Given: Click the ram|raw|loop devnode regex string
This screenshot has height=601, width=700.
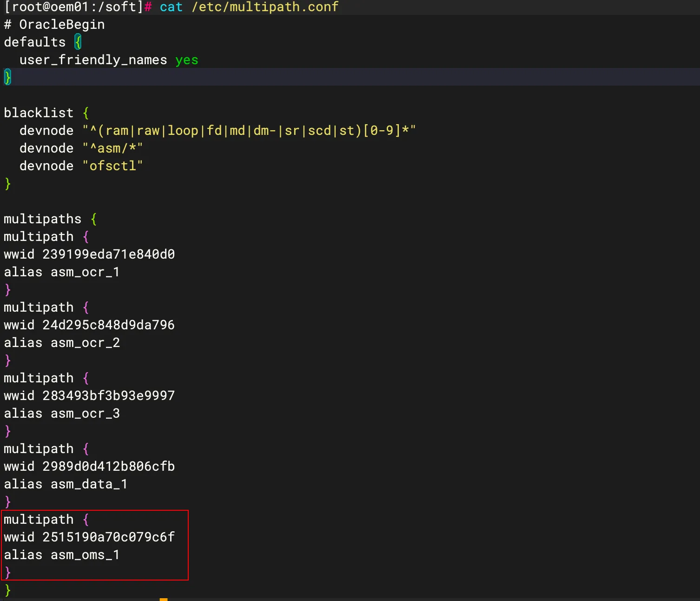Looking at the screenshot, I should pos(249,131).
